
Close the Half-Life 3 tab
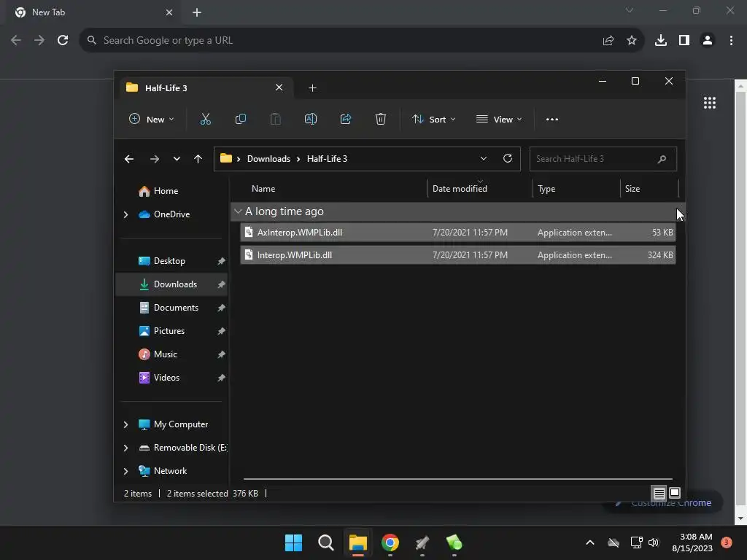coord(279,87)
